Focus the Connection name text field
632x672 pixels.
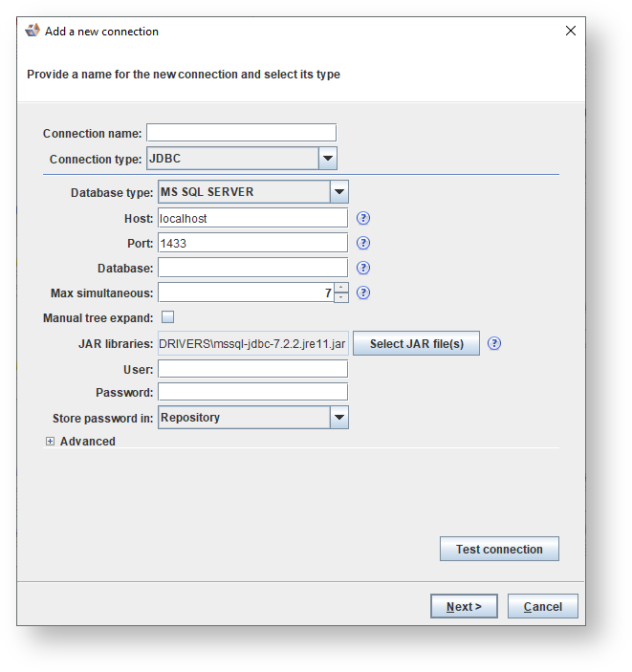(241, 133)
